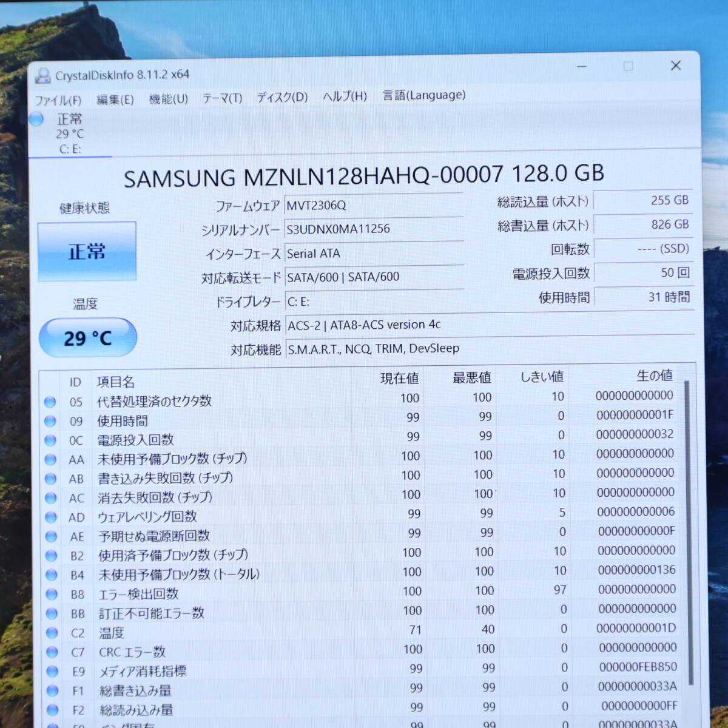Maximize the CrystalDiskInfo window
This screenshot has height=728, width=728.
pyautogui.click(x=628, y=66)
